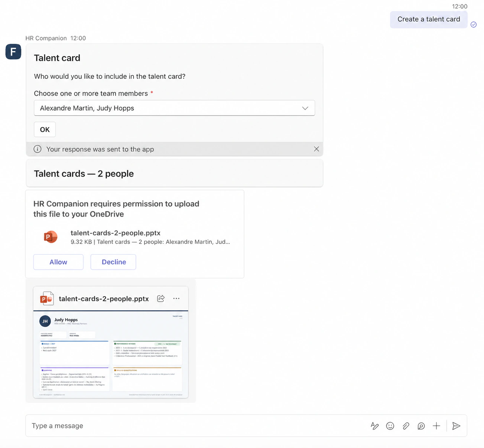Focus the Type a message input field
Image resolution: width=484 pixels, height=448 pixels.
pyautogui.click(x=197, y=426)
